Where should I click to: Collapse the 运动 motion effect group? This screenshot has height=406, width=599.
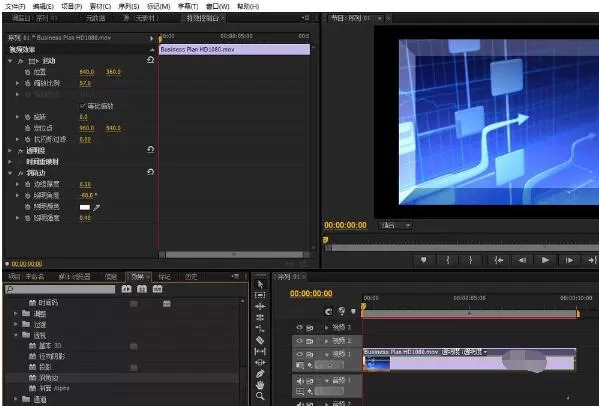click(10, 61)
